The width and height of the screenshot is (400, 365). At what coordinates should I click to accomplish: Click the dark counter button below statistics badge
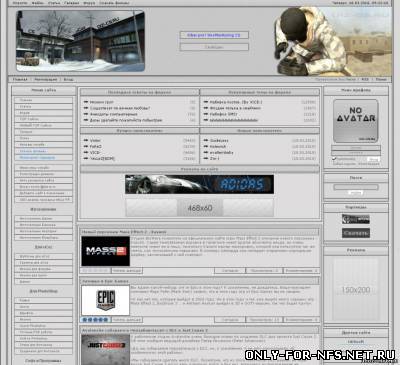coord(356,233)
